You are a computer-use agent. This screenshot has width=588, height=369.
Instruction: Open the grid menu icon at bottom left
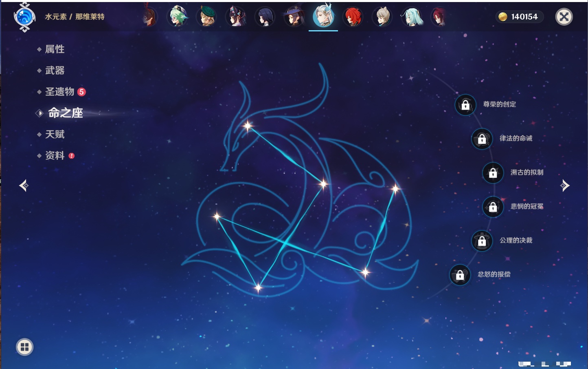point(24,347)
